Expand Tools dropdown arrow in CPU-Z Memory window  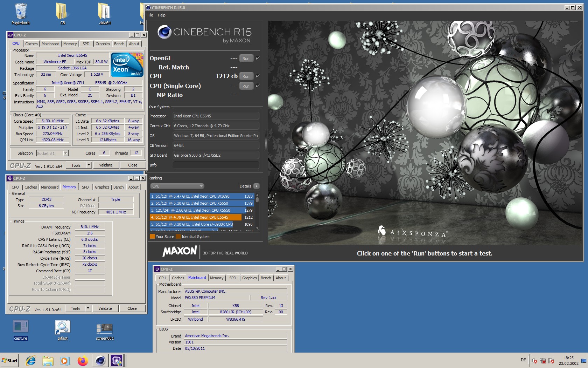(88, 308)
